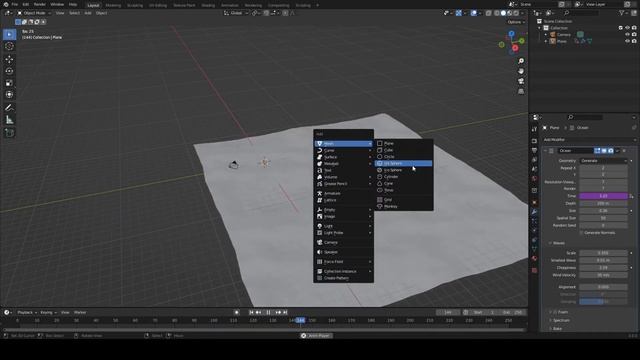Viewport: 640px width, 360px height.
Task: Open the Geometry Generate dropdown
Action: click(x=603, y=161)
